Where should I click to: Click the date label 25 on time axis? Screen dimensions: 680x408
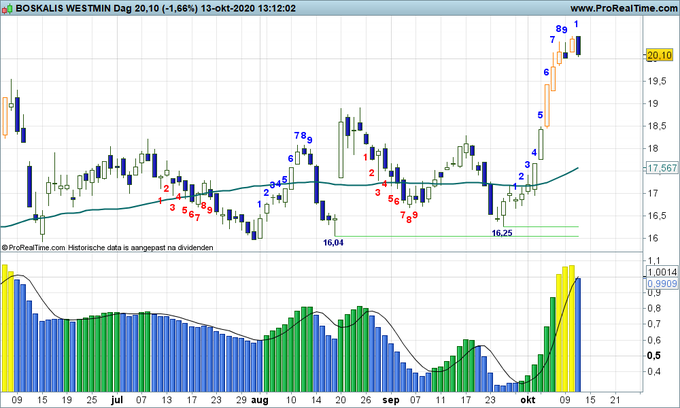tap(92, 400)
